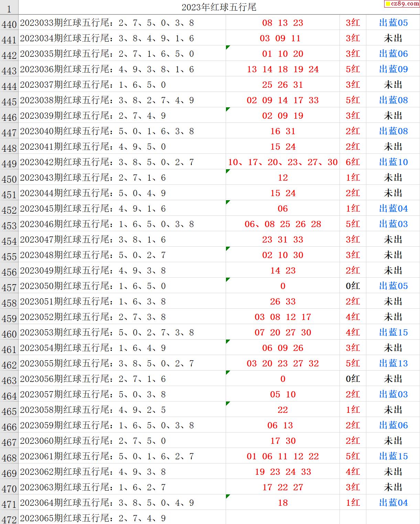Select the 出蓝13 cell in row 462
Screen dimensions: 420x524
coord(393,363)
